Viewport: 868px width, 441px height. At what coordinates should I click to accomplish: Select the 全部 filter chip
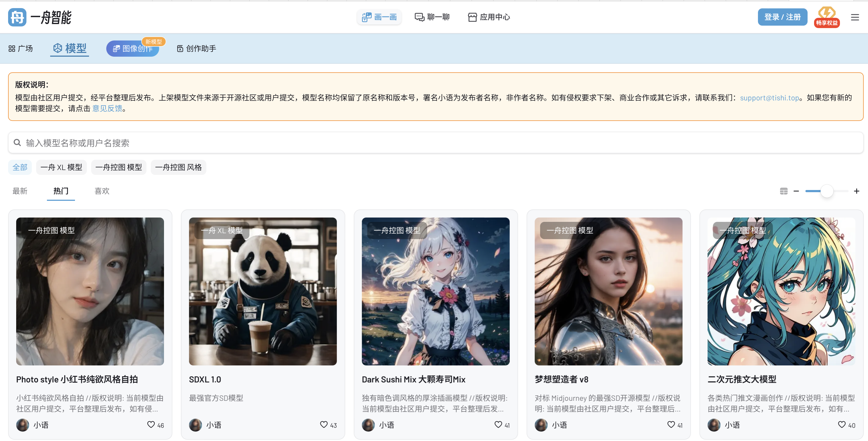20,167
